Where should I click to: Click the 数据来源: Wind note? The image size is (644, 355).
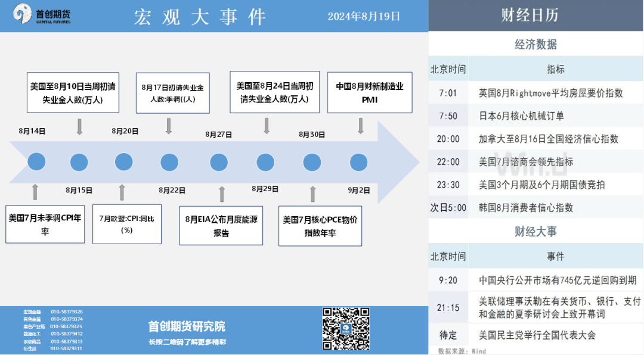462,351
